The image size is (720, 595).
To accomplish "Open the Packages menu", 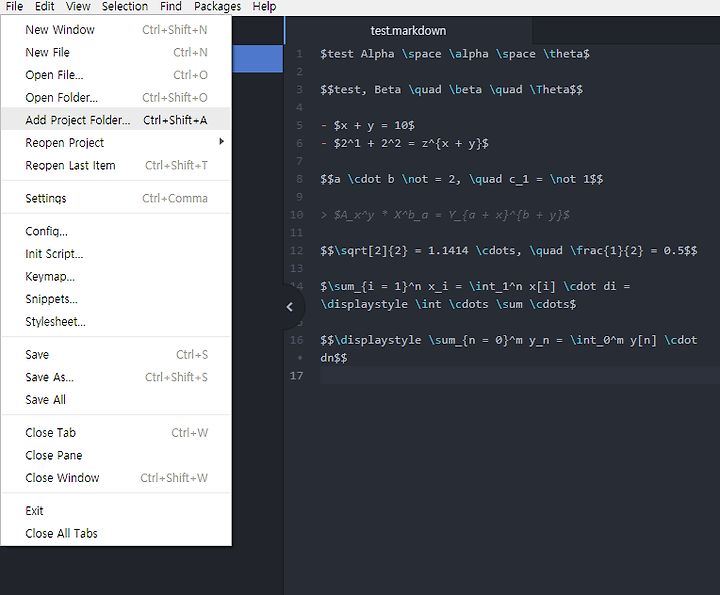I will (218, 6).
